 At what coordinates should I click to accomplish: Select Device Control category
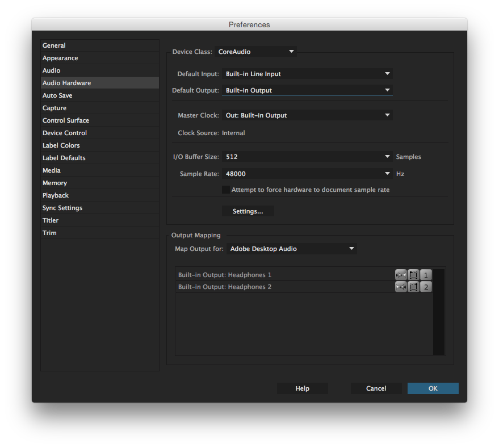[100, 133]
